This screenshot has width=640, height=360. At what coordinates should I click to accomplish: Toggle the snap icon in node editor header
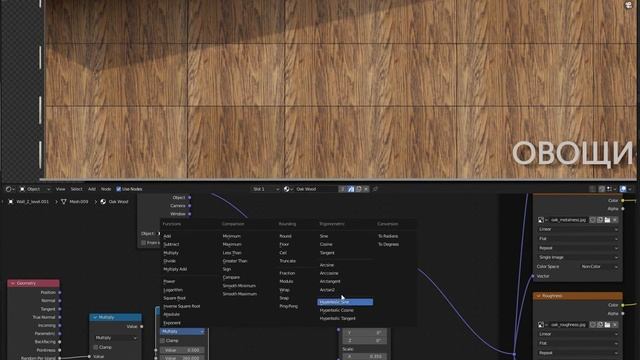coord(602,189)
